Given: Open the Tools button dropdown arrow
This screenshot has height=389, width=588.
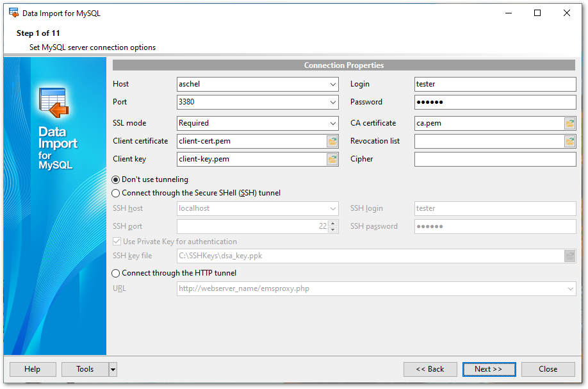Looking at the screenshot, I should click(113, 370).
